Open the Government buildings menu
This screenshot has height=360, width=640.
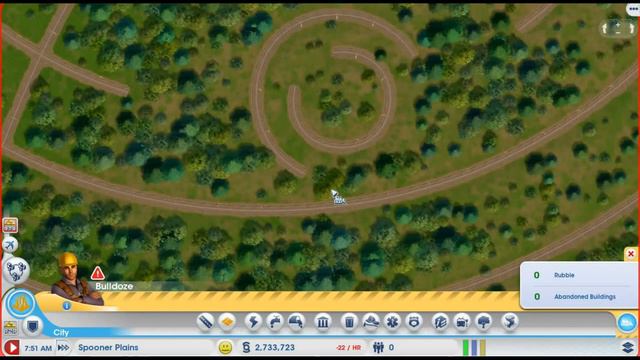point(322,322)
